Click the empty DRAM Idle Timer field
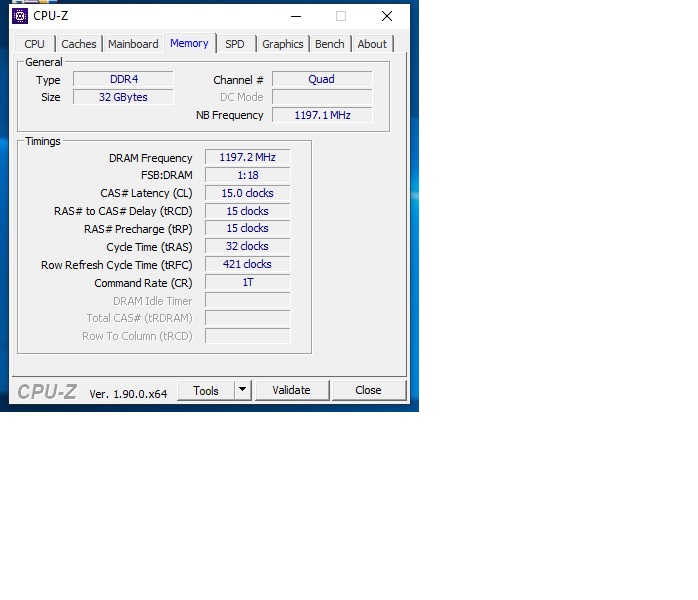Image resolution: width=698 pixels, height=600 pixels. (x=248, y=300)
